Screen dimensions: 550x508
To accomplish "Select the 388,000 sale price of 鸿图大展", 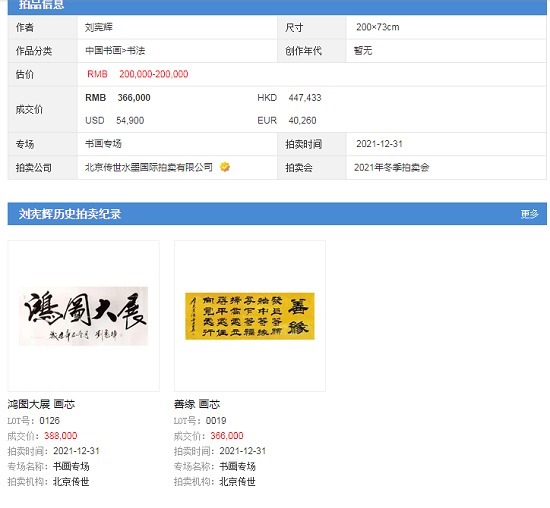I will click(x=61, y=436).
